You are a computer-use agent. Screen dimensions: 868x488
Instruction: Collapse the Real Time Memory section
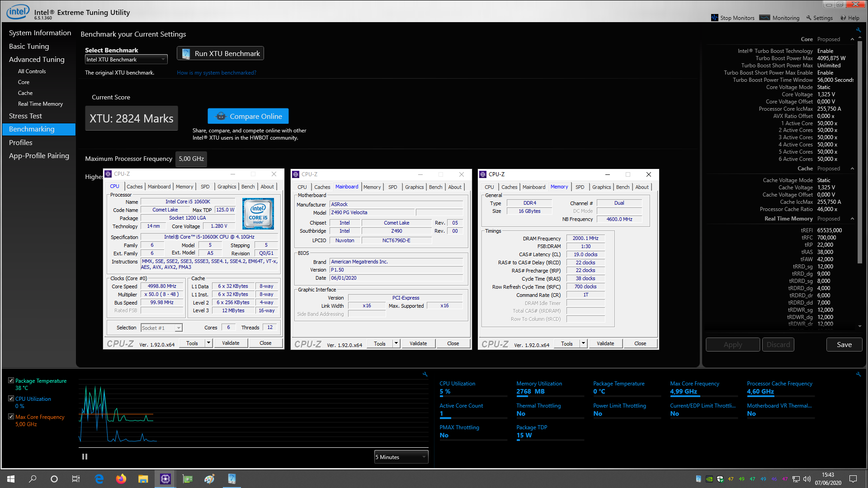point(853,219)
